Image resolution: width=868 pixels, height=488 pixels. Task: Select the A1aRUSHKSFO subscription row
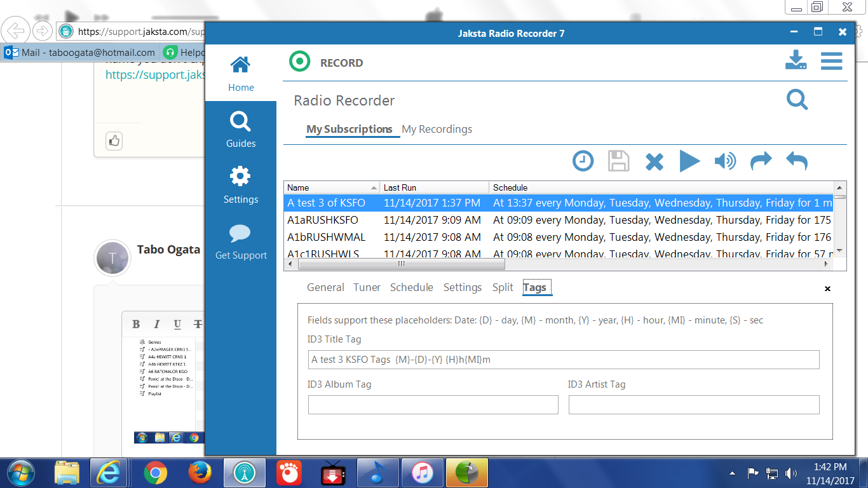point(559,220)
